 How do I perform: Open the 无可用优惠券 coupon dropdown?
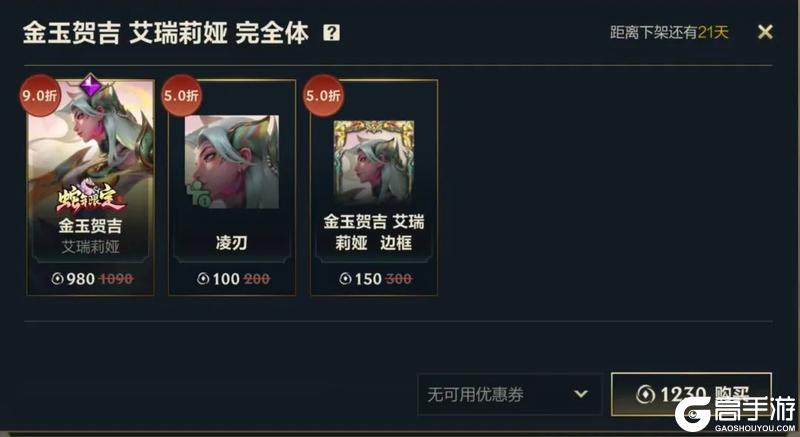[x=510, y=394]
